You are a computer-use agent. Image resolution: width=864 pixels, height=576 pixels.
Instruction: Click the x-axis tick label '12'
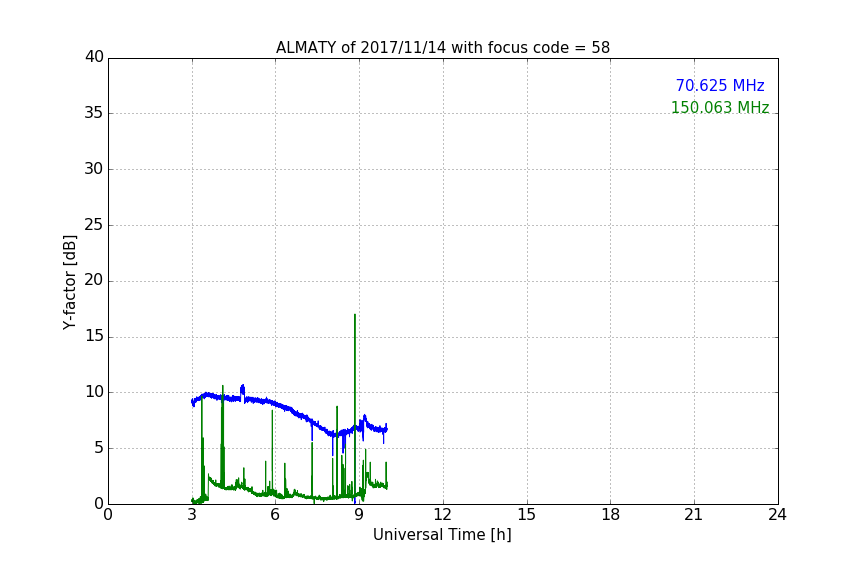(x=442, y=515)
